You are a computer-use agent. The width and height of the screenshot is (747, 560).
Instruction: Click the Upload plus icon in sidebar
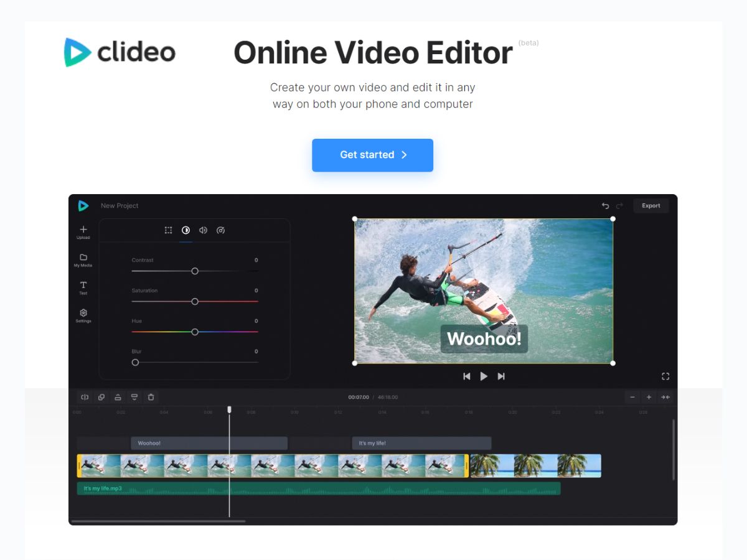[83, 230]
